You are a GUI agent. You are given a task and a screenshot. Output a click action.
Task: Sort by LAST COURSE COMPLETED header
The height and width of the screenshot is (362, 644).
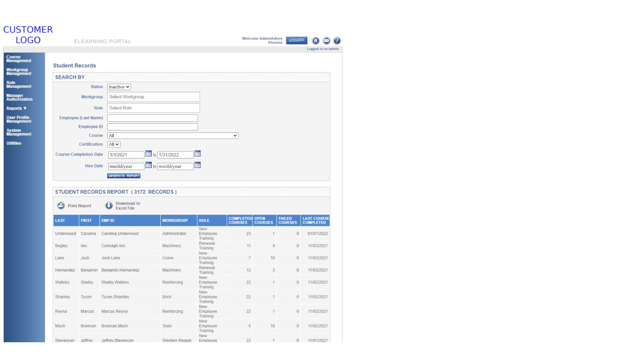coord(316,221)
